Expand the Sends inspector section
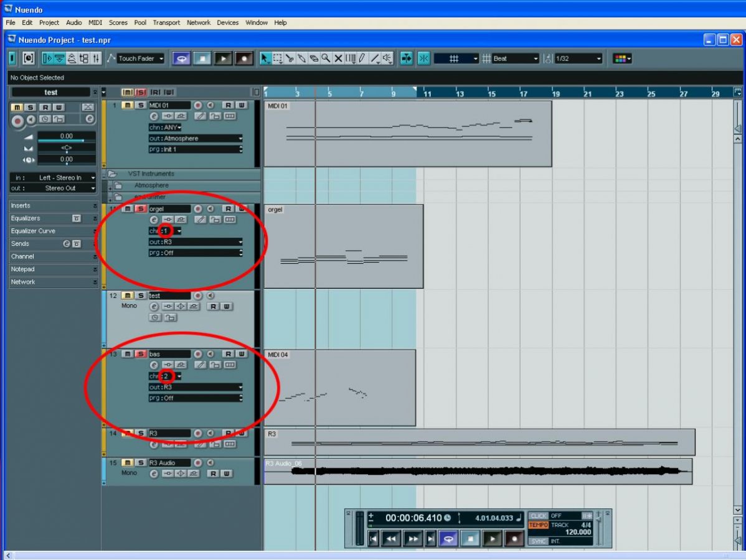746x560 pixels. click(54, 243)
